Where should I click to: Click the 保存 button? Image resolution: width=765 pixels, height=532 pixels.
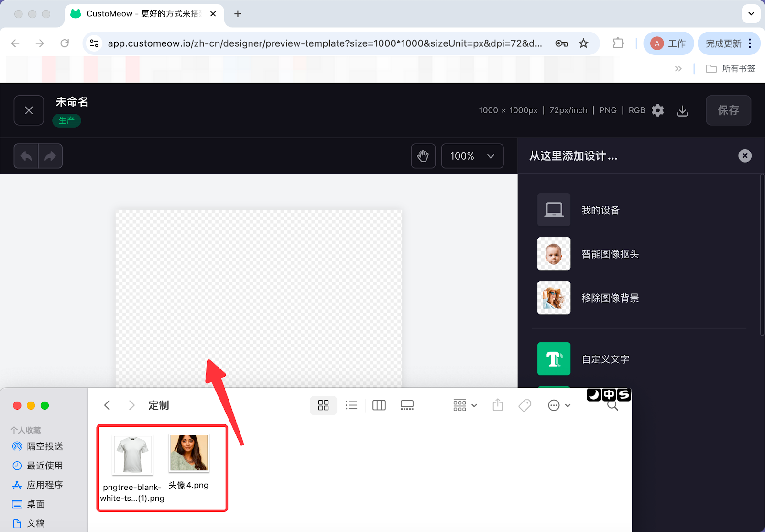pos(728,110)
